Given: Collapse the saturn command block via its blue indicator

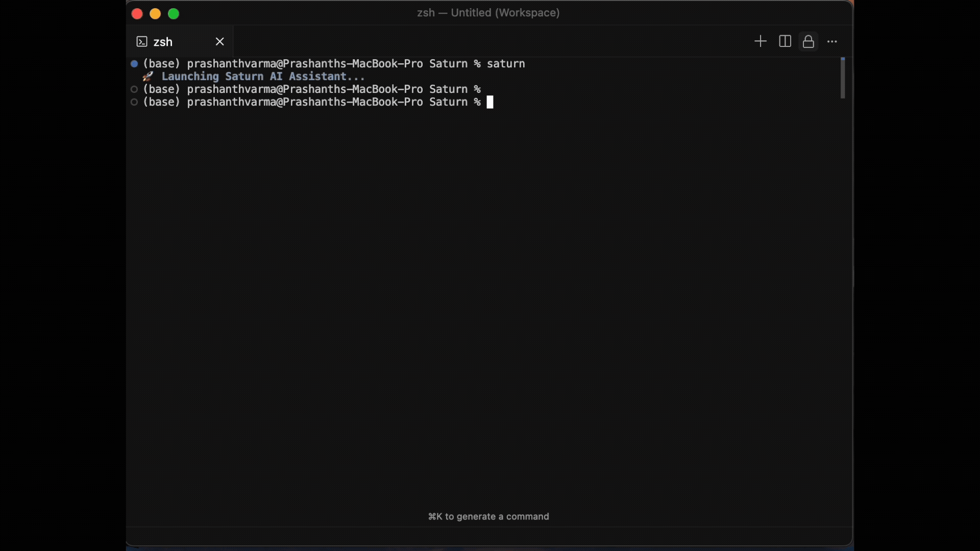Looking at the screenshot, I should [134, 63].
